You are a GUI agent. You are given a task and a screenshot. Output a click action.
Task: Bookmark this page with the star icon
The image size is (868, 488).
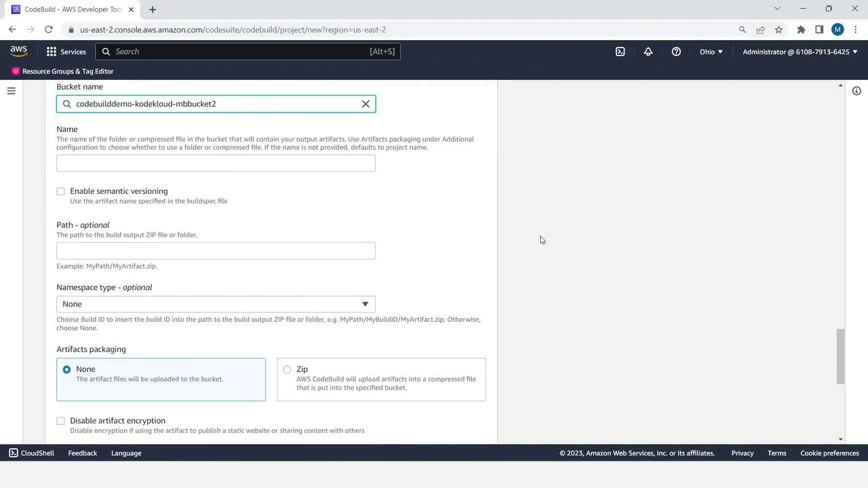point(778,30)
